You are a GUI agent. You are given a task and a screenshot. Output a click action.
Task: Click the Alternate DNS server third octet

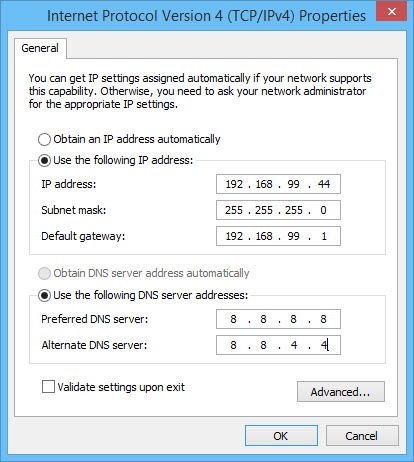(x=294, y=345)
